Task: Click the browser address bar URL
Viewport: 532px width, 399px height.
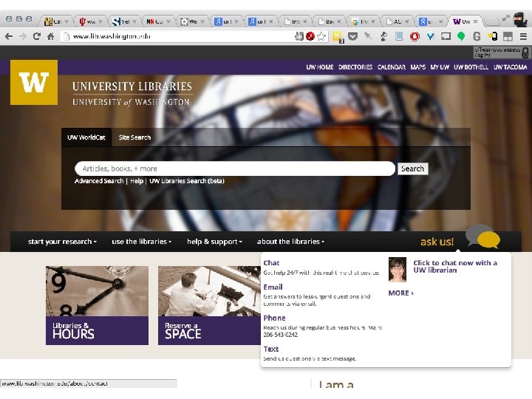Action: click(112, 36)
